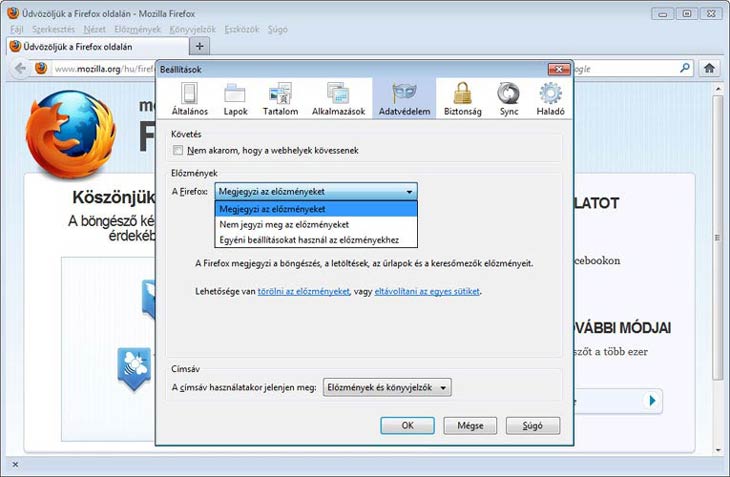Follow 'törölni az előzményeket' link
The height and width of the screenshot is (477, 730).
(x=303, y=291)
